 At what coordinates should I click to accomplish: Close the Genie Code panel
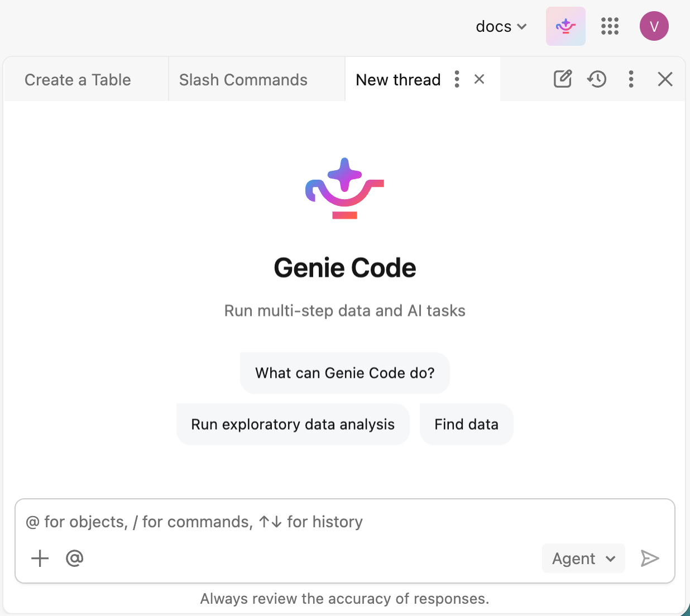click(x=665, y=79)
